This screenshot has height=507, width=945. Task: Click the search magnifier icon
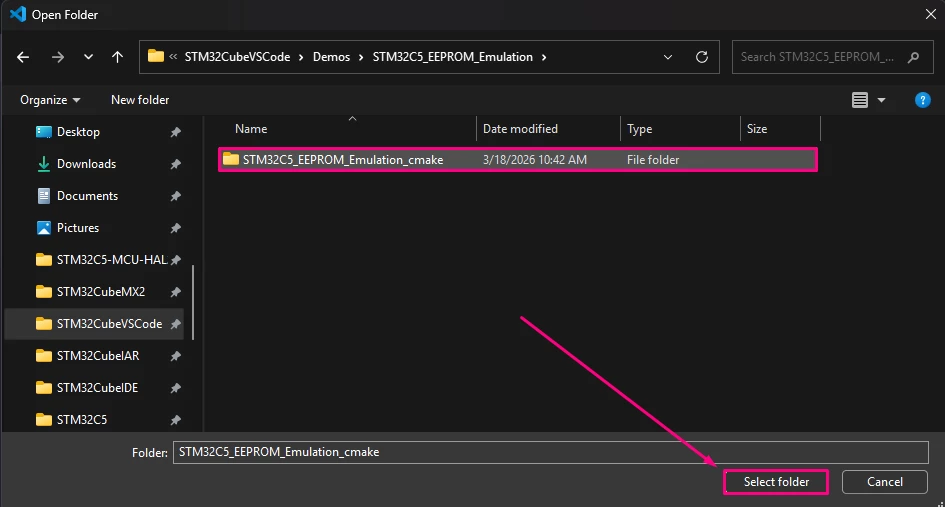(914, 57)
